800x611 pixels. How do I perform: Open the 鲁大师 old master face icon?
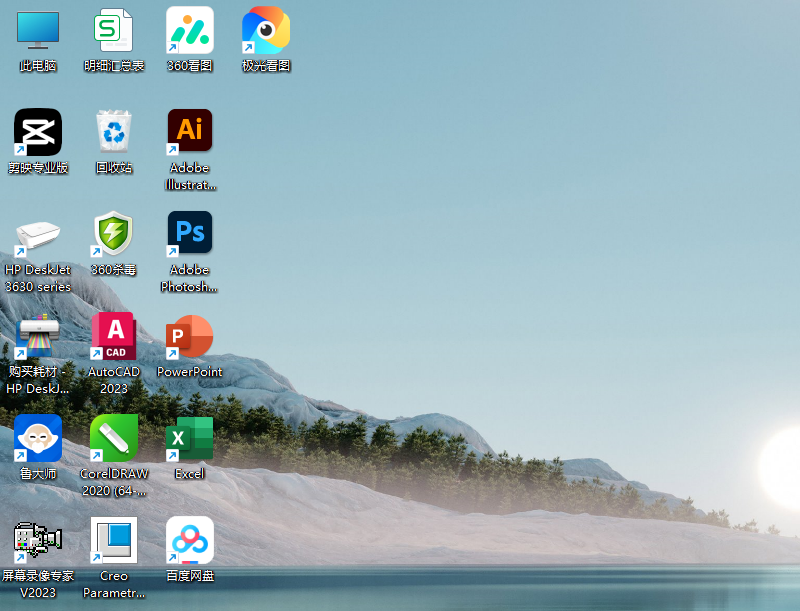coord(38,438)
